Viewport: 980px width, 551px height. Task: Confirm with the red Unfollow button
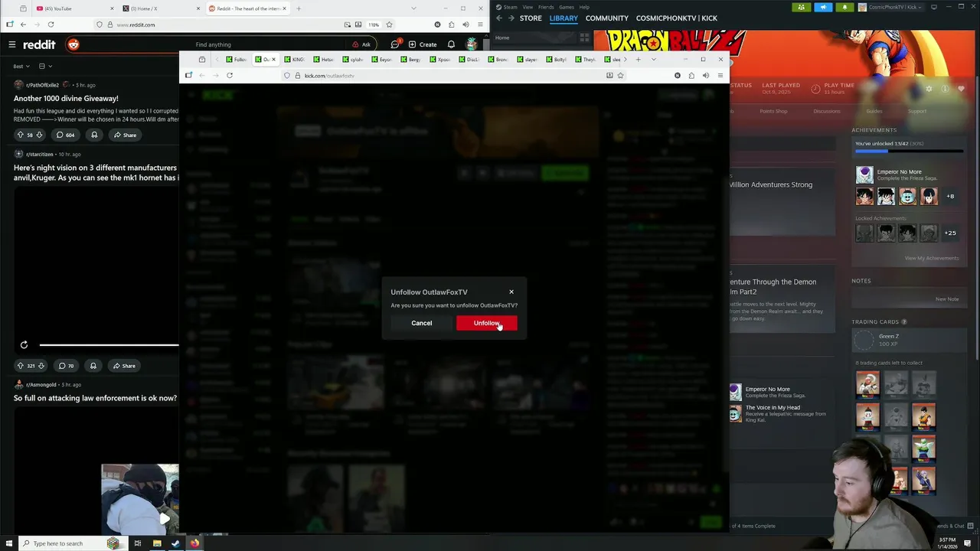(x=486, y=323)
